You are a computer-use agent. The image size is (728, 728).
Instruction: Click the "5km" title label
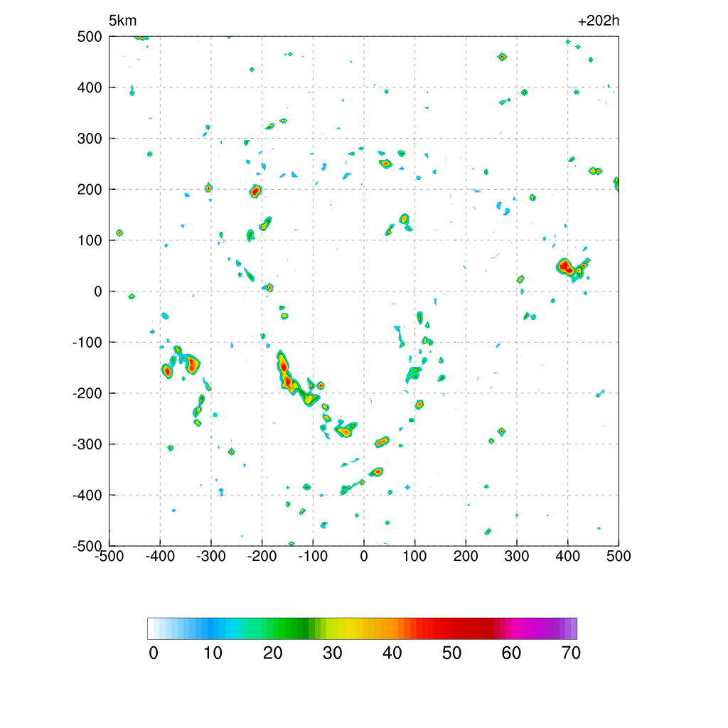click(x=122, y=21)
